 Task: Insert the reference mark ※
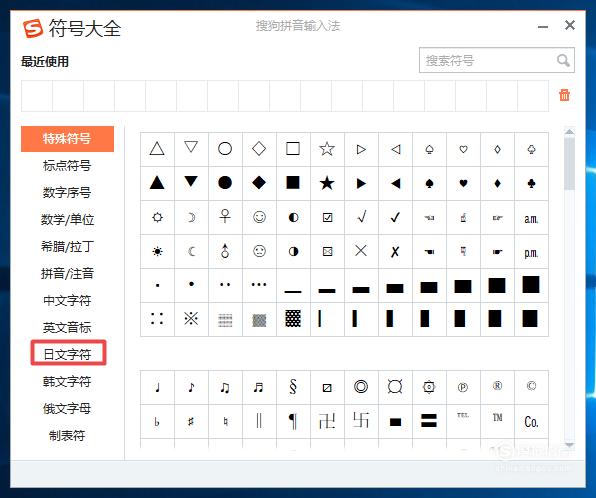pyautogui.click(x=191, y=319)
